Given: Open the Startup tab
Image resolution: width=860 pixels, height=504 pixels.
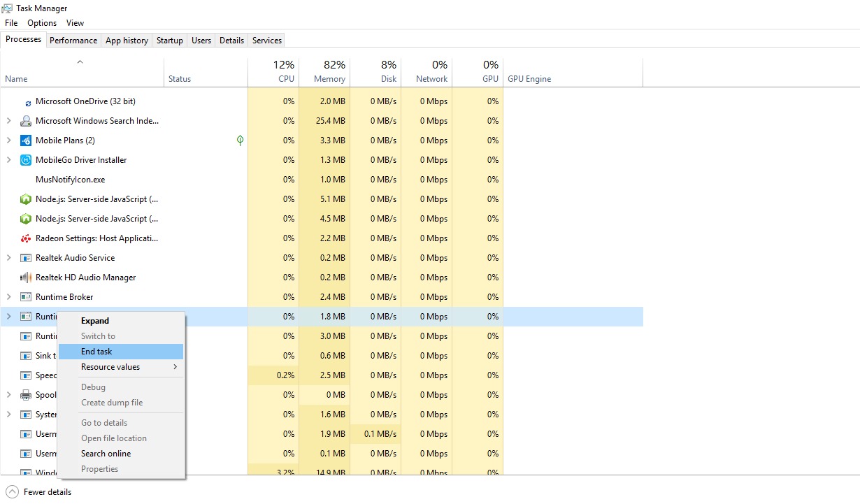Looking at the screenshot, I should tap(170, 41).
